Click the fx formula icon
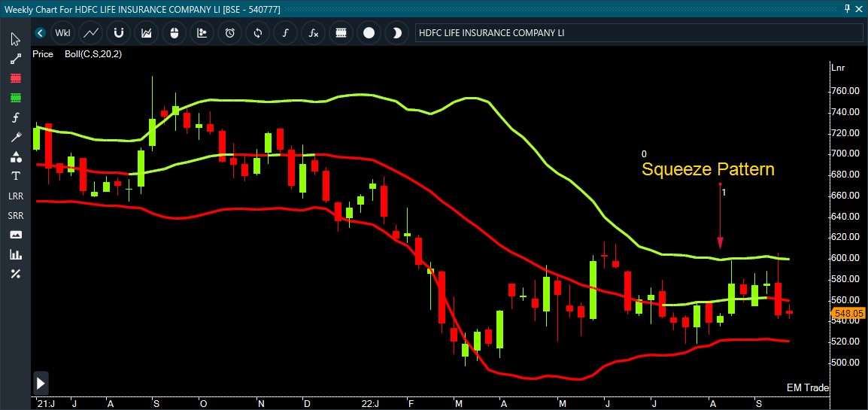868x410 pixels. pyautogui.click(x=314, y=33)
